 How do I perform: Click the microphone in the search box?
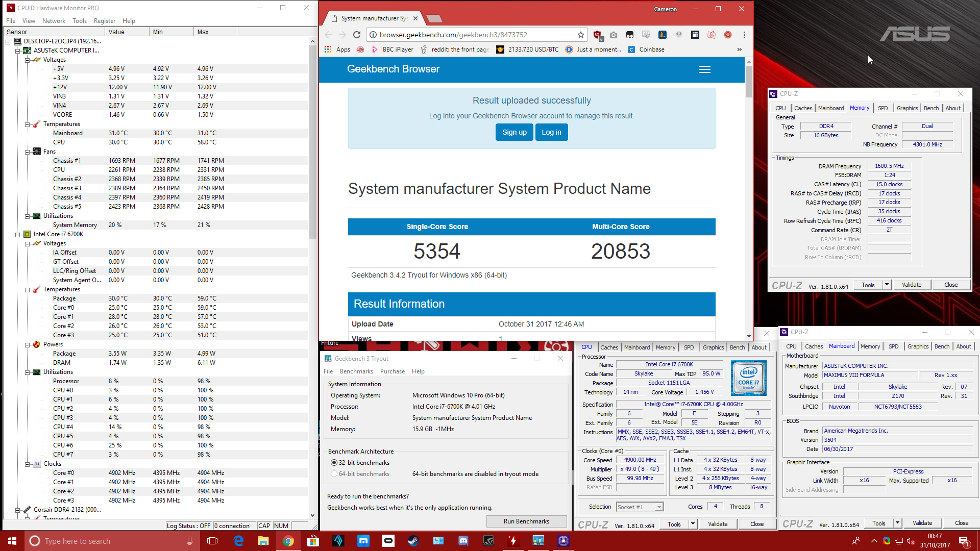coord(190,541)
